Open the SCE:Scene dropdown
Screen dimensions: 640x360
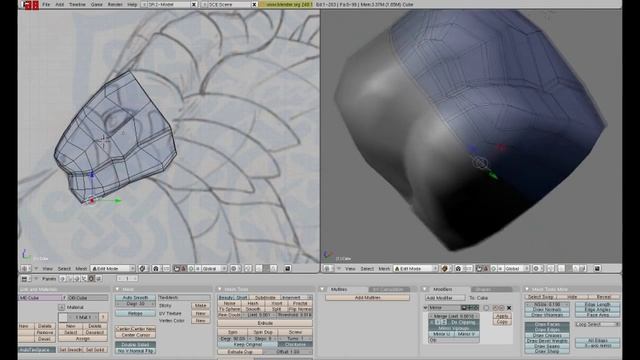tap(205, 4)
